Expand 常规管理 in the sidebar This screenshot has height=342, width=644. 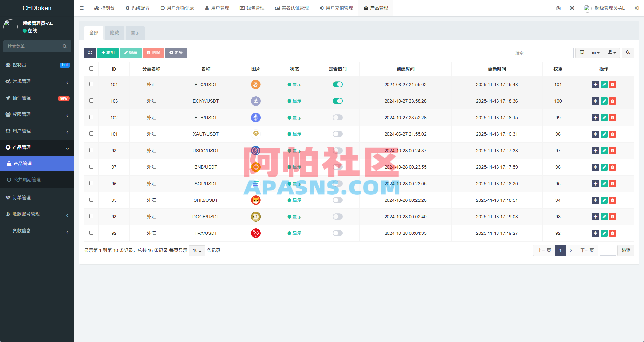tap(37, 81)
